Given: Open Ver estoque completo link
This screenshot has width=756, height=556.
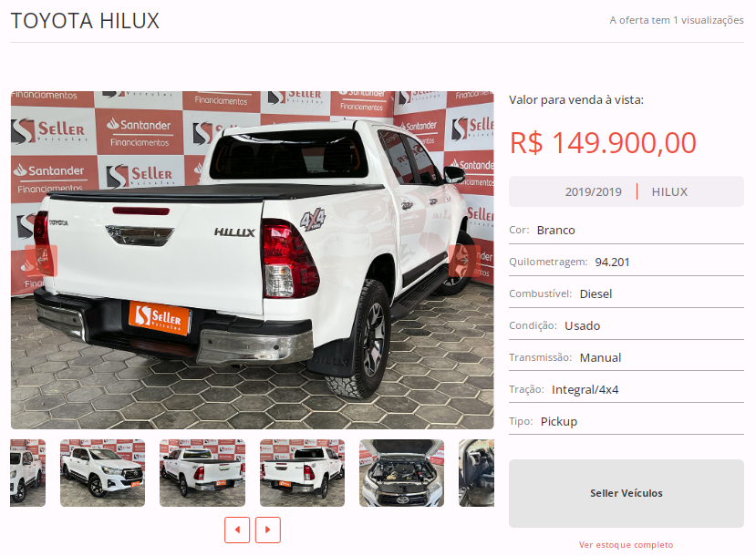Looking at the screenshot, I should click(x=626, y=545).
